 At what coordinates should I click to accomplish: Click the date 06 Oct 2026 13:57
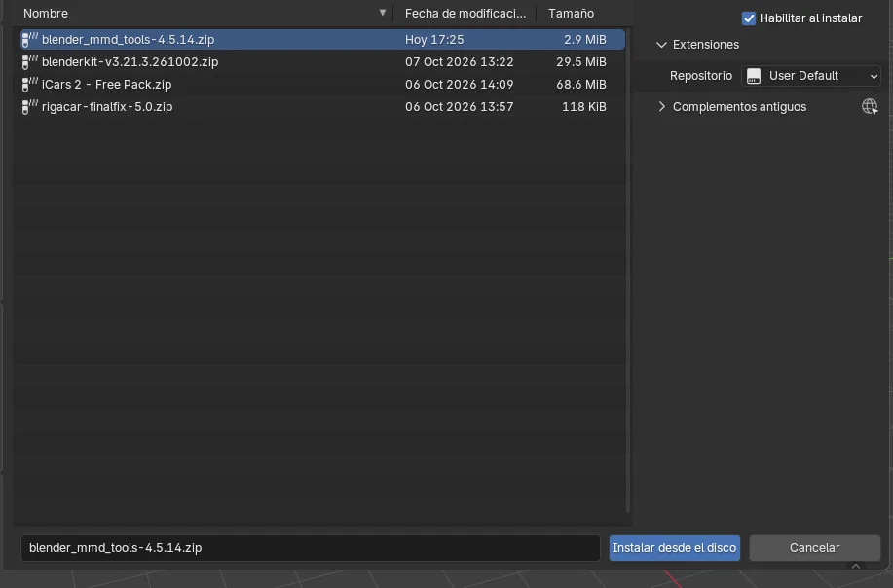pyautogui.click(x=459, y=106)
